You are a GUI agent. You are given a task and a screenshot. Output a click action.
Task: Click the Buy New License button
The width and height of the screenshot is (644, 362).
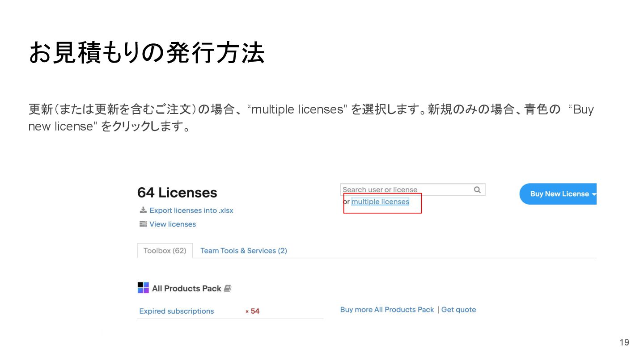tap(558, 194)
